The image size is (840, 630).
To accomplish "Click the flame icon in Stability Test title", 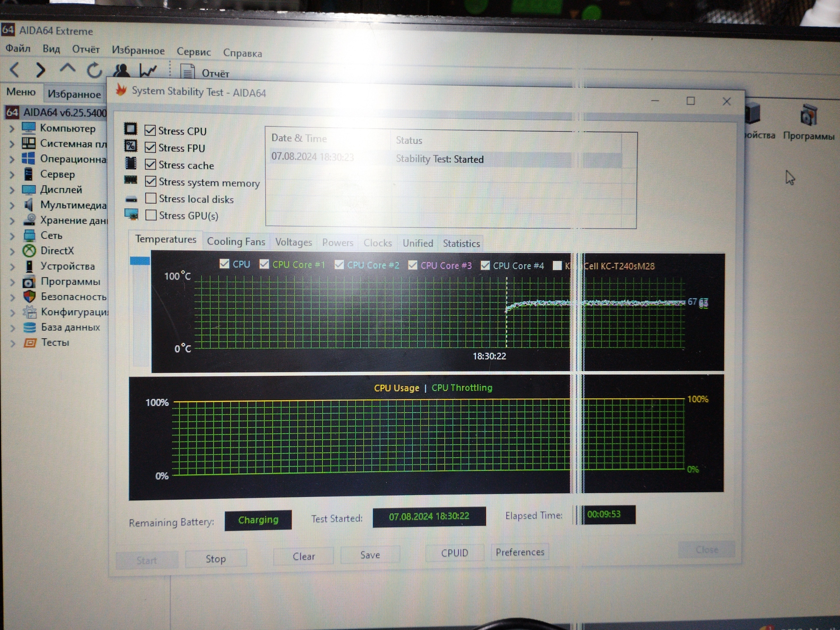I will tap(121, 90).
